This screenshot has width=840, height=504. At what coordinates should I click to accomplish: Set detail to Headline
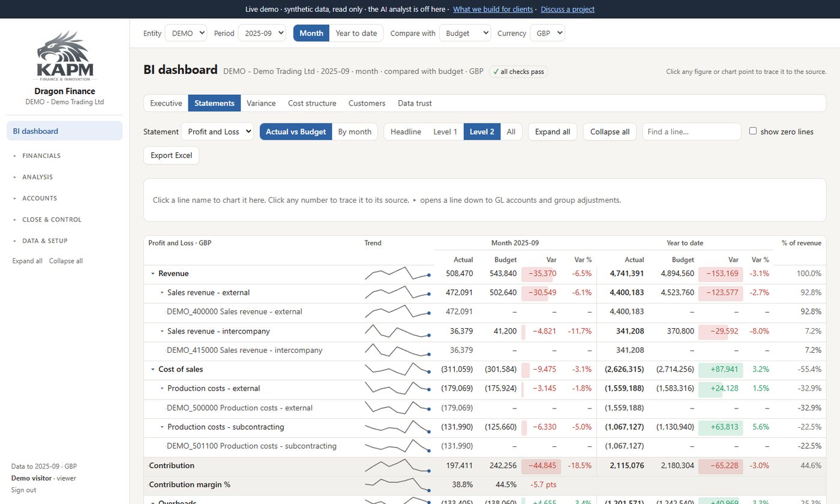(x=406, y=131)
